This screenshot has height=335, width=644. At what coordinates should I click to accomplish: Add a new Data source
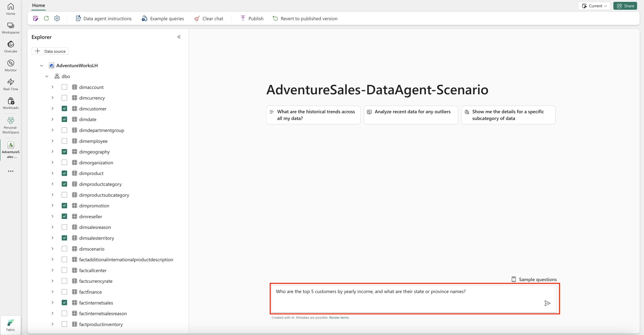tap(50, 51)
